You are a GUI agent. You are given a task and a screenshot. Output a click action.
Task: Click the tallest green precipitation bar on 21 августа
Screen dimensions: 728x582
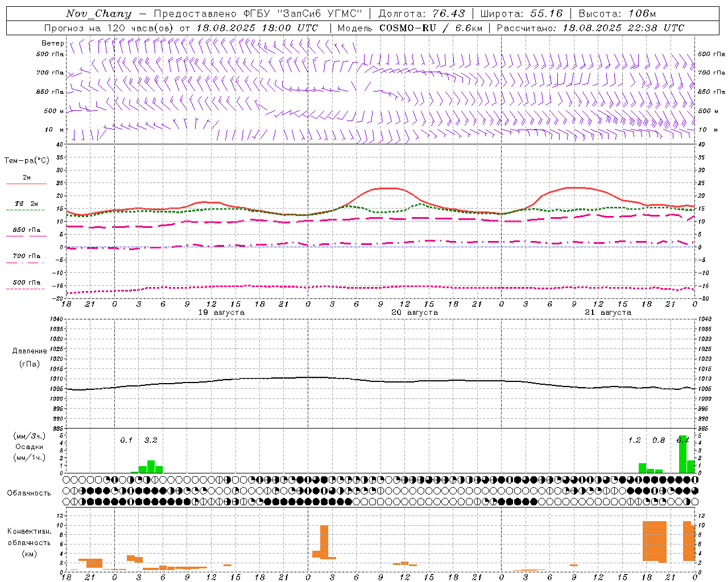click(x=682, y=454)
